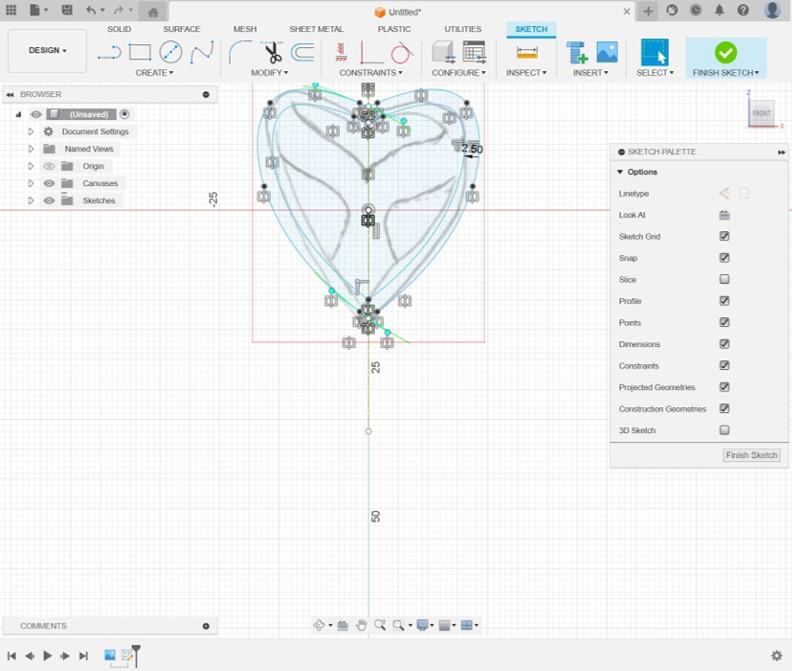Select the Line sketch tool

[x=109, y=52]
